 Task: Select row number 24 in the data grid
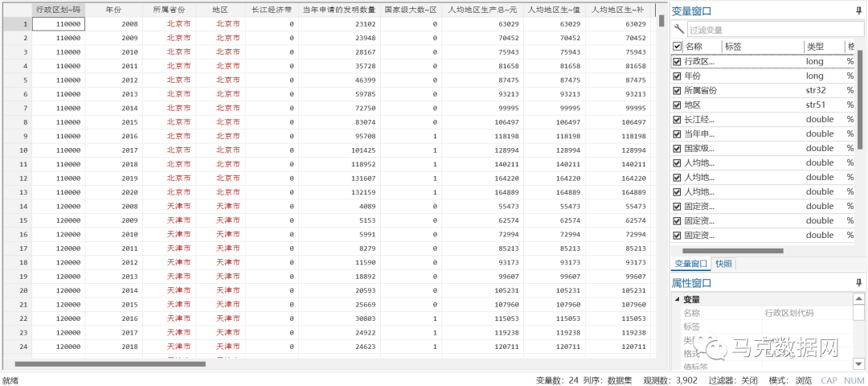point(17,347)
